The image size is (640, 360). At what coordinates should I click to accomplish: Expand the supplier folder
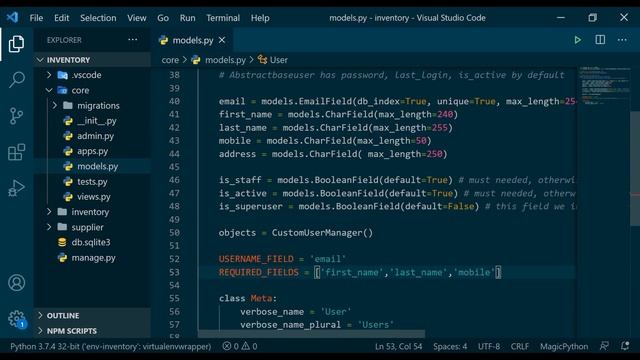click(x=49, y=227)
